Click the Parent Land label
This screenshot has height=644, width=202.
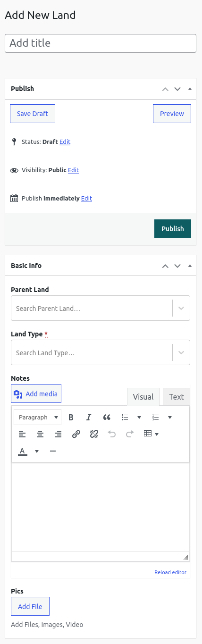coord(30,290)
